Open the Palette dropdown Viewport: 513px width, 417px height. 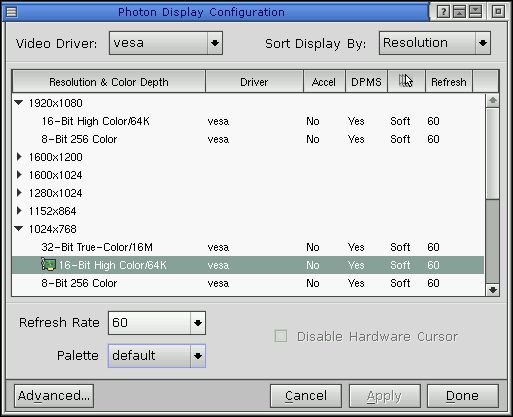[x=198, y=356]
